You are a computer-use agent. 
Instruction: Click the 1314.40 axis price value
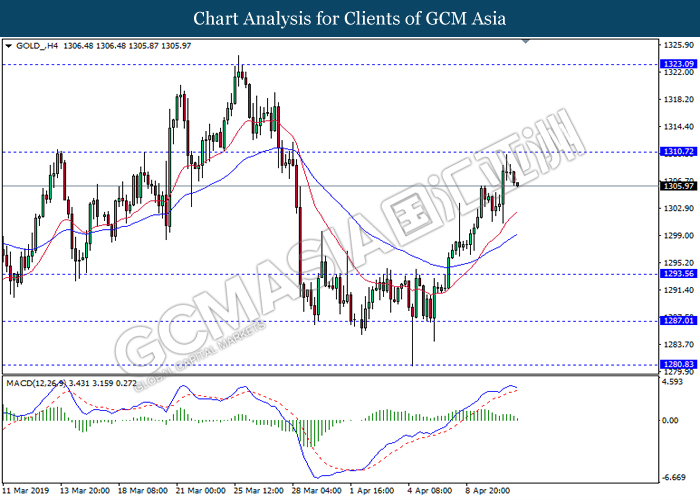[x=679, y=127]
